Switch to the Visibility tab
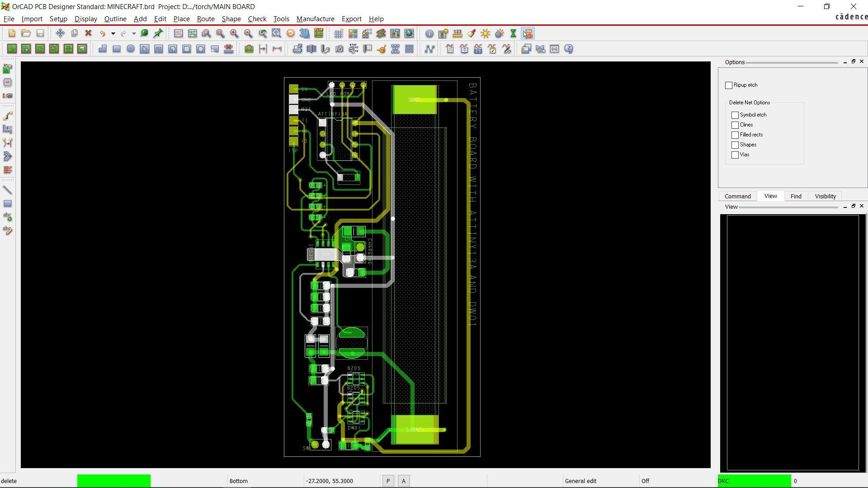The width and height of the screenshot is (868, 488). (x=825, y=196)
